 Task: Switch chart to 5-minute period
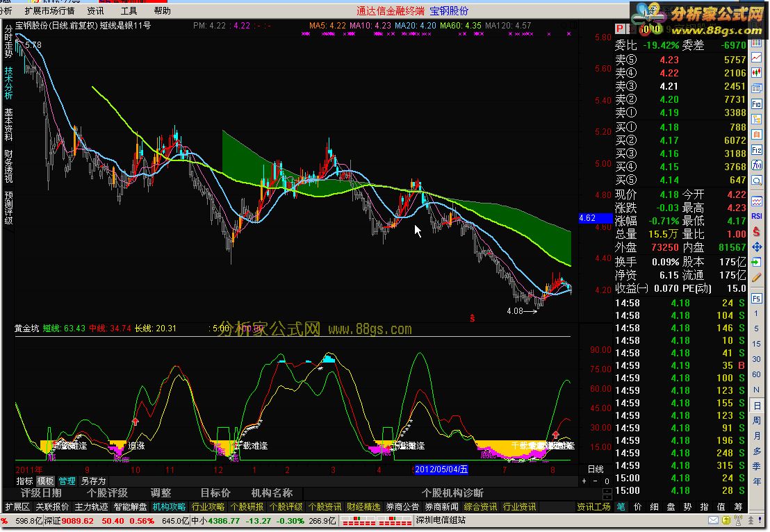pyautogui.click(x=756, y=329)
